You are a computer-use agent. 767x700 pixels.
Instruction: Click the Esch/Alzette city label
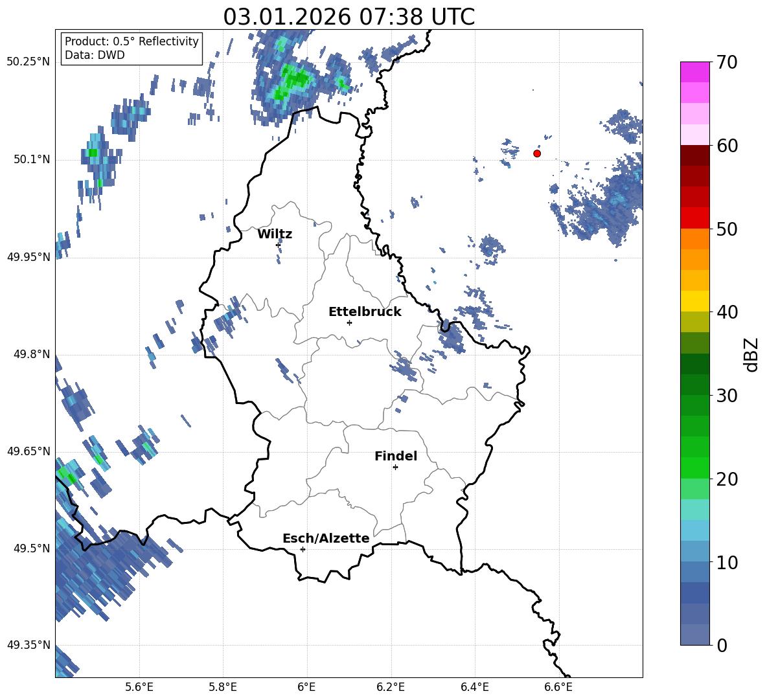(x=326, y=539)
